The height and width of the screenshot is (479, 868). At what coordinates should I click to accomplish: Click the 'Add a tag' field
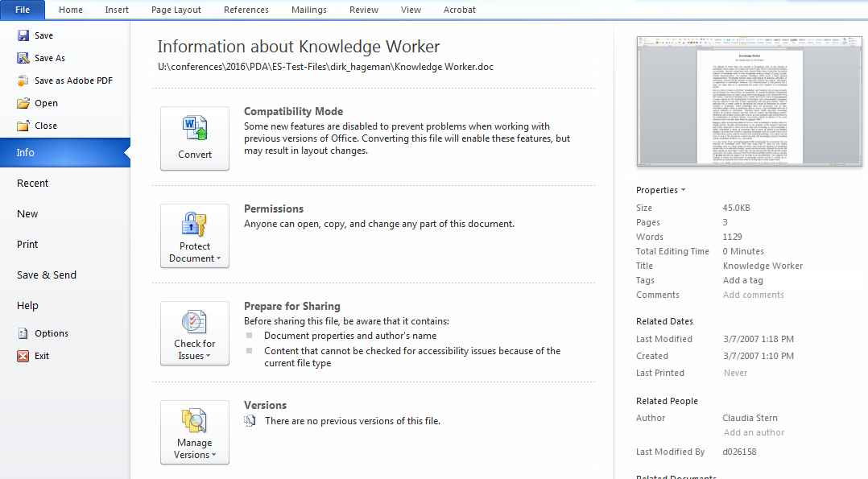(x=743, y=280)
